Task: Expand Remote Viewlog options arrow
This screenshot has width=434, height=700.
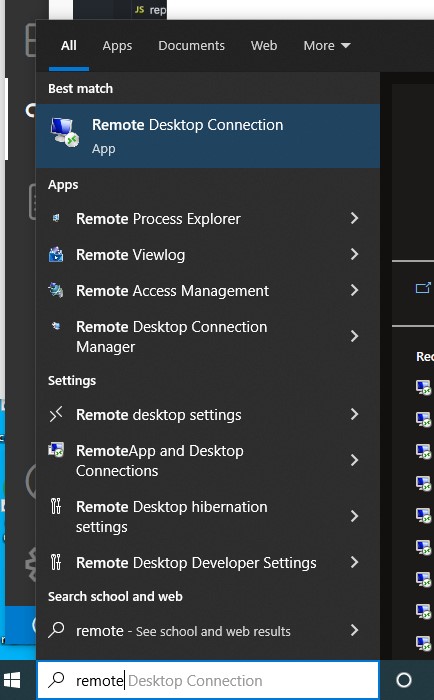Action: (355, 254)
